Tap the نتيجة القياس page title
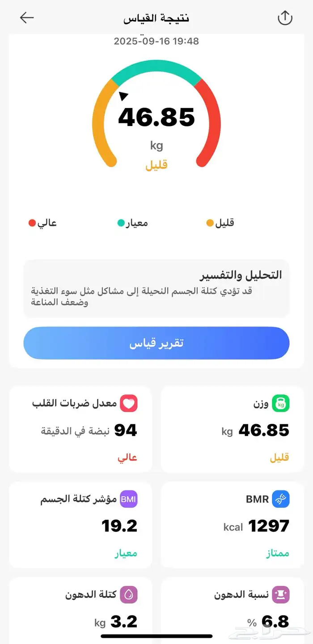 tap(156, 18)
